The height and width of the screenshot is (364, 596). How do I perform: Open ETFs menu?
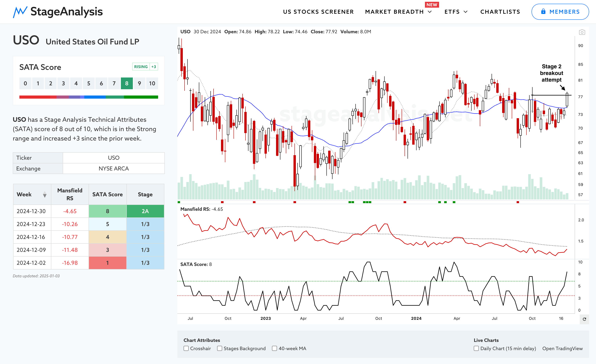pyautogui.click(x=452, y=12)
